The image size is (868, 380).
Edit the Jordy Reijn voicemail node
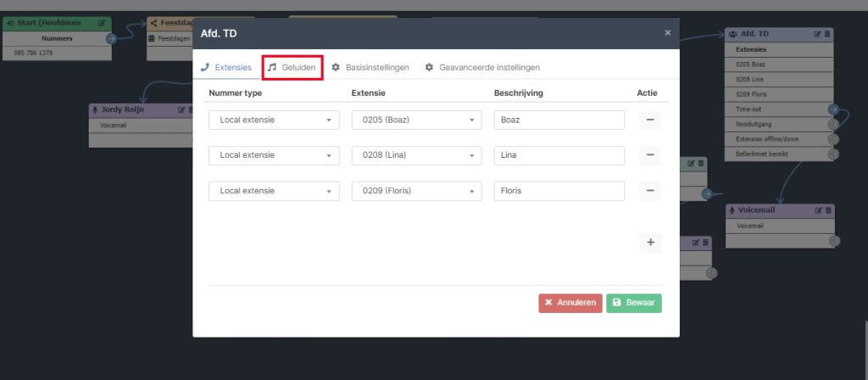tap(181, 109)
